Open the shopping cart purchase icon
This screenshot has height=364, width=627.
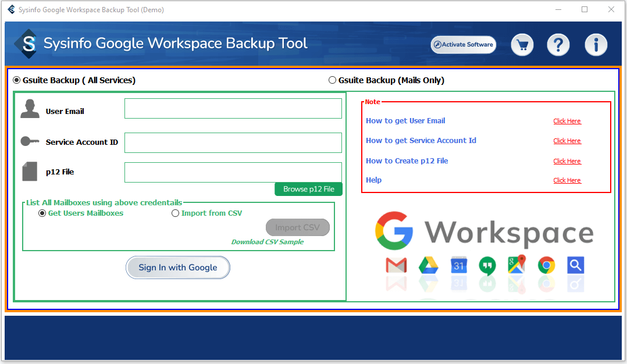point(522,45)
